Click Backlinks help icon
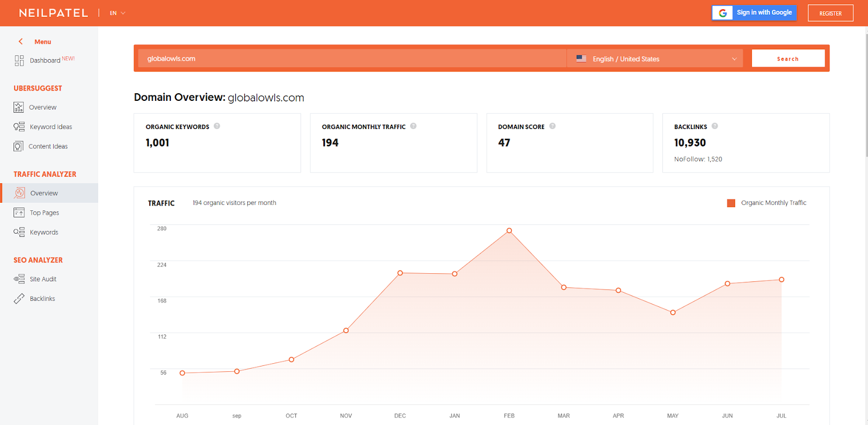Screen dimensions: 868x425 715,126
